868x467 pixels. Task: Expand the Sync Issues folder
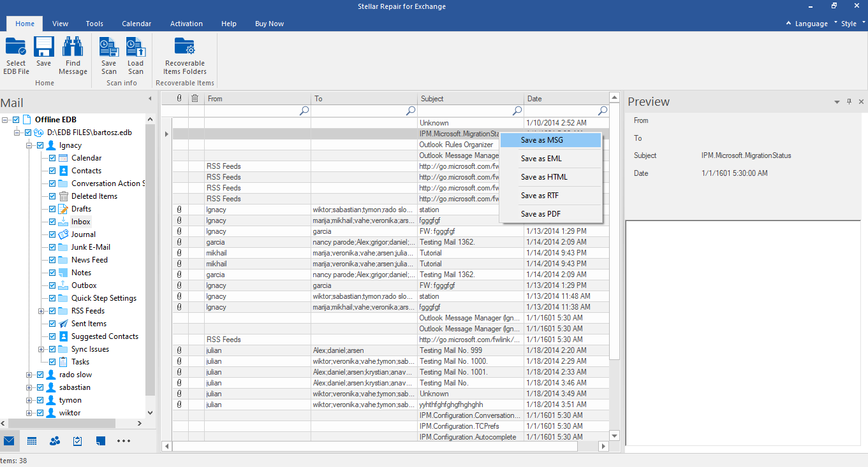pos(41,349)
